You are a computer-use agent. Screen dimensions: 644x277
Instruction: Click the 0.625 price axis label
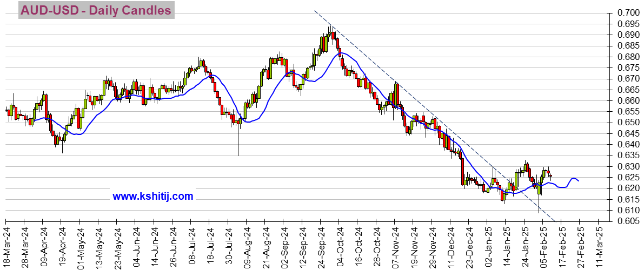click(626, 177)
